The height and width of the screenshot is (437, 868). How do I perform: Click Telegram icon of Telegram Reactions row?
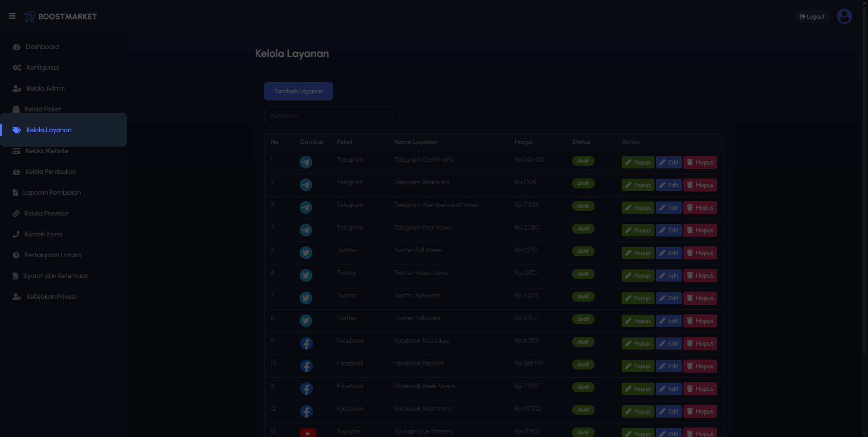click(306, 185)
